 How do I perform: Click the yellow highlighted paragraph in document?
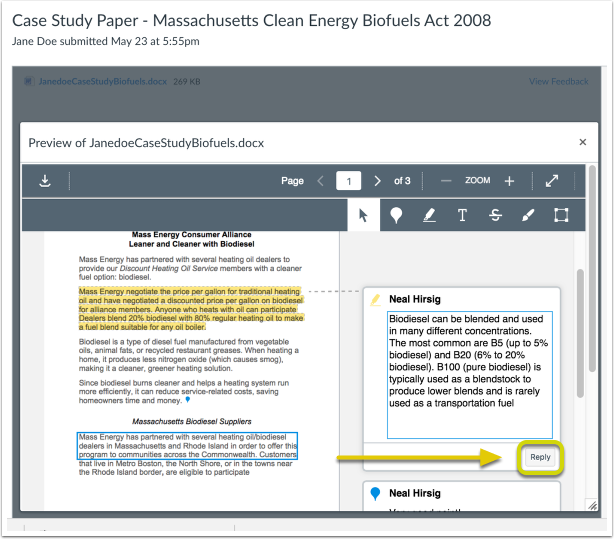[191, 309]
